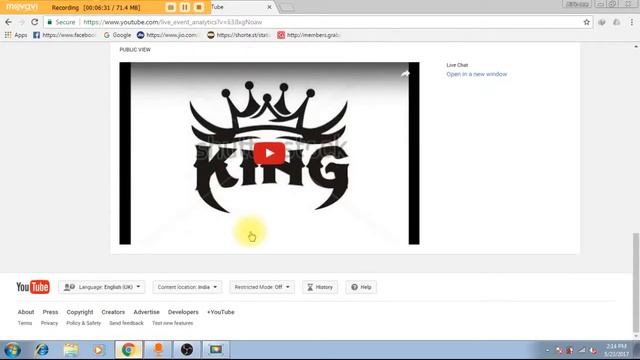Open the Advertise footer link
Image resolution: width=640 pixels, height=360 pixels.
point(146,312)
